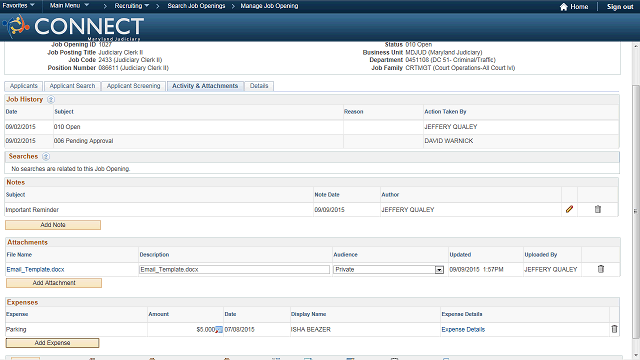This screenshot has height=360, width=640.
Task: Open the Applicant Screening tab
Action: [133, 86]
